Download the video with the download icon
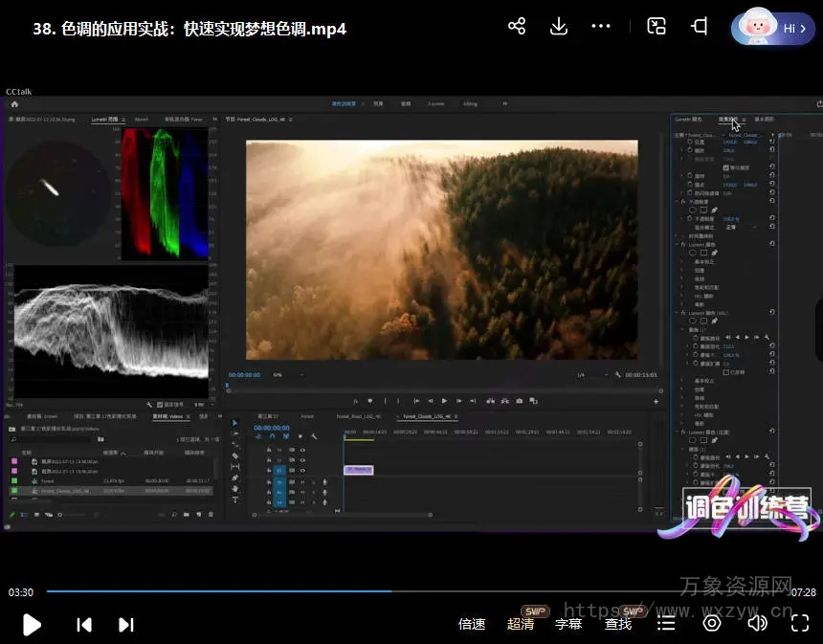This screenshot has height=644, width=823. pyautogui.click(x=559, y=27)
